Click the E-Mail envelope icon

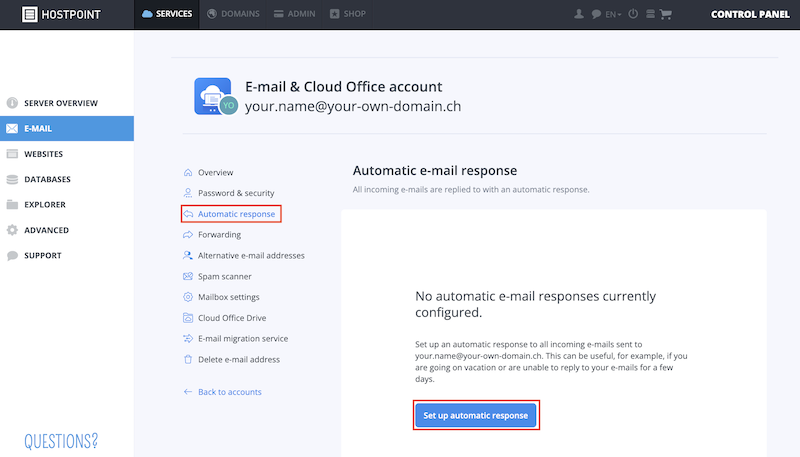pos(12,129)
